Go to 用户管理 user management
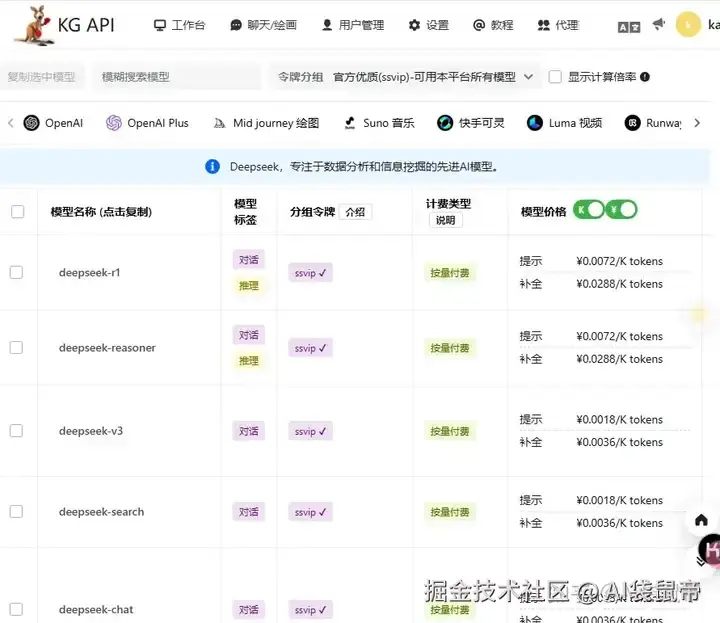 click(x=353, y=25)
